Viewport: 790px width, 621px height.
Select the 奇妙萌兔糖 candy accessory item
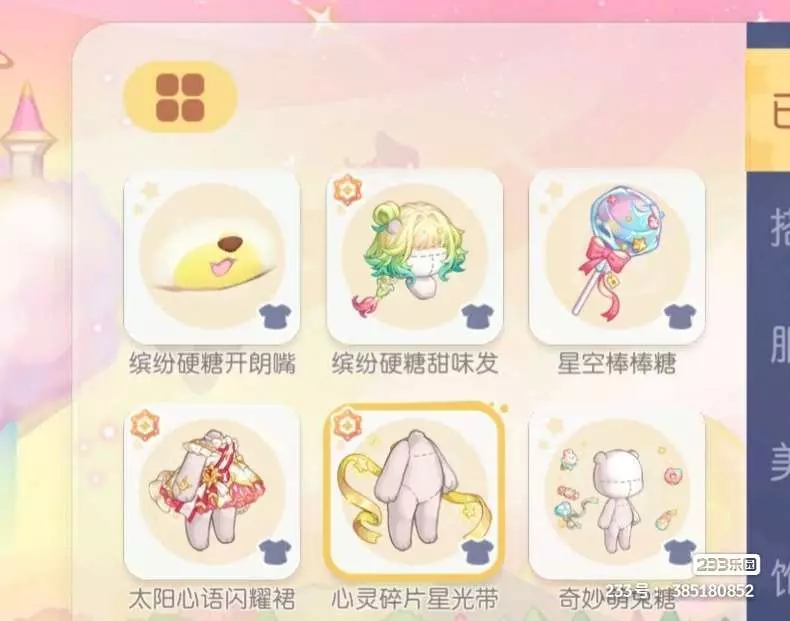coord(617,493)
